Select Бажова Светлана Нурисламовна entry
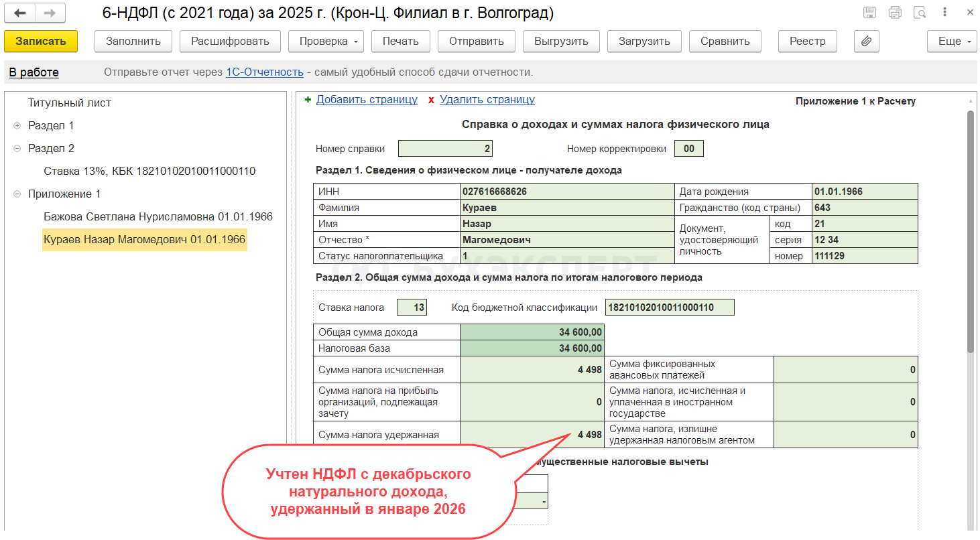The image size is (980, 540). (x=158, y=217)
